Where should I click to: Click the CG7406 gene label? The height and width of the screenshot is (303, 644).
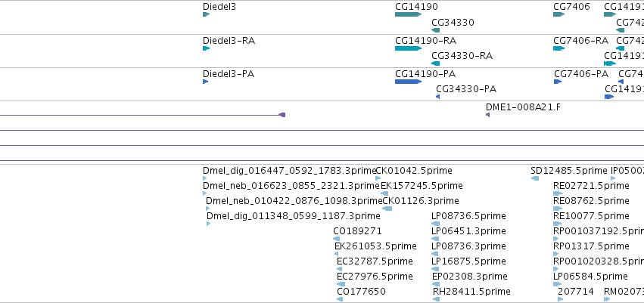[571, 7]
